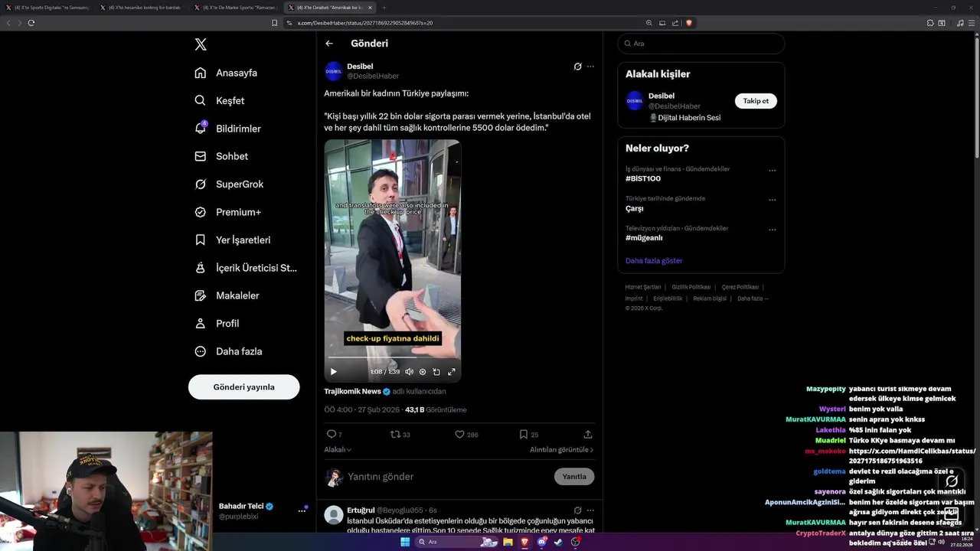Click Yanıtla reply button
The height and width of the screenshot is (551, 980).
coord(574,476)
